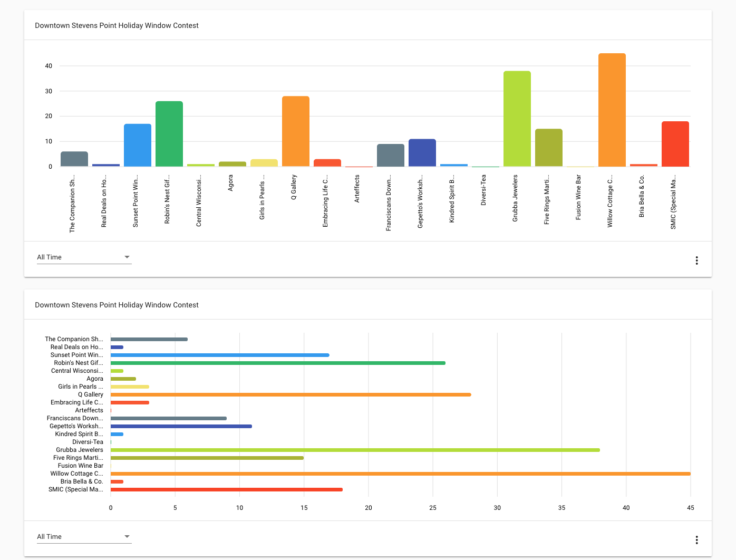Click the Central Wisconsi... label in the bottom chart
736x560 pixels.
(x=77, y=371)
